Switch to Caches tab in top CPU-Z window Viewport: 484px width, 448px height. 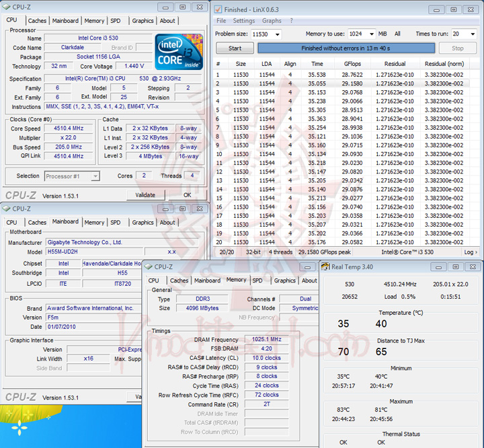pyautogui.click(x=37, y=21)
